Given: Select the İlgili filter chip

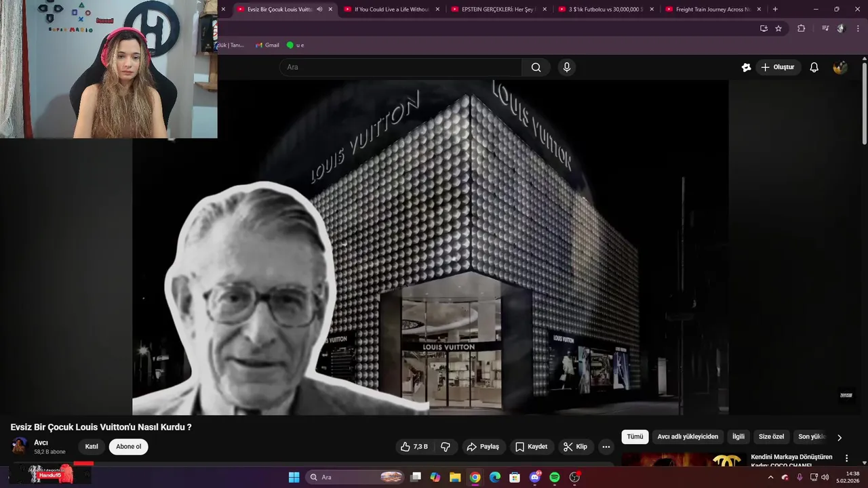Looking at the screenshot, I should [x=738, y=437].
